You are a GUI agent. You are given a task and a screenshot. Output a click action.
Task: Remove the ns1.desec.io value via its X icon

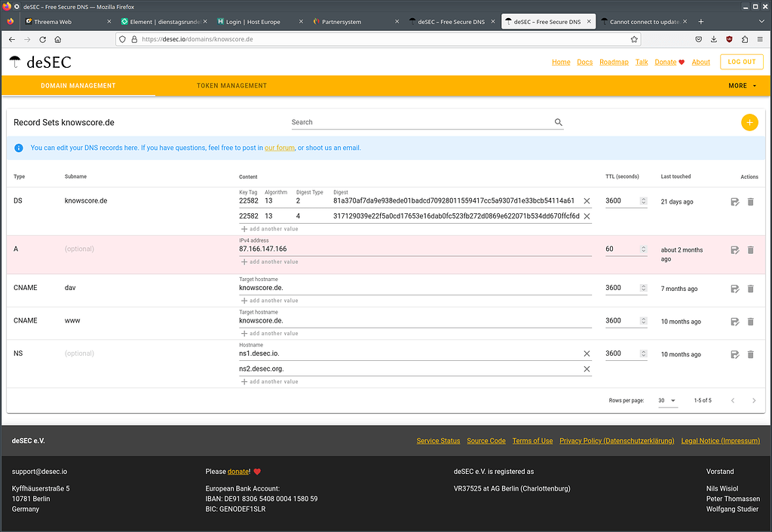pyautogui.click(x=587, y=353)
